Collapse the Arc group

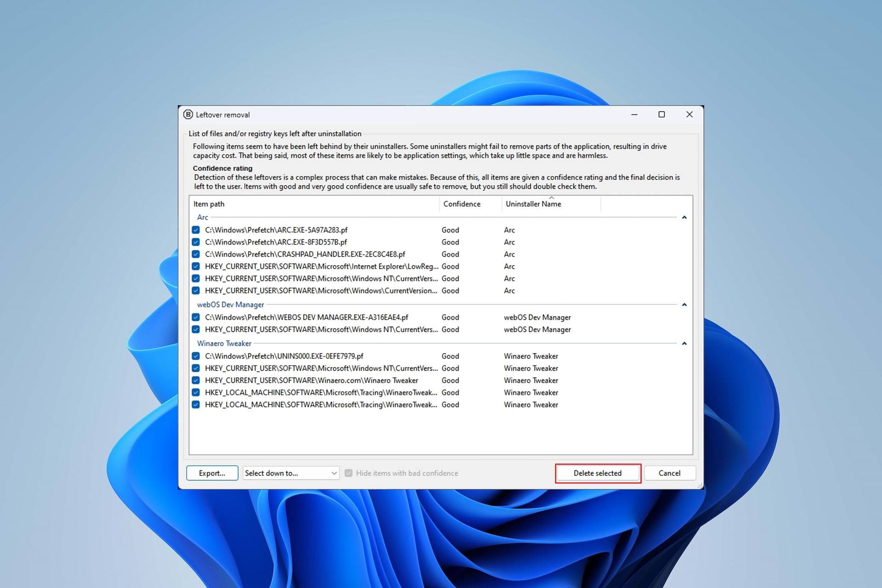pyautogui.click(x=684, y=217)
